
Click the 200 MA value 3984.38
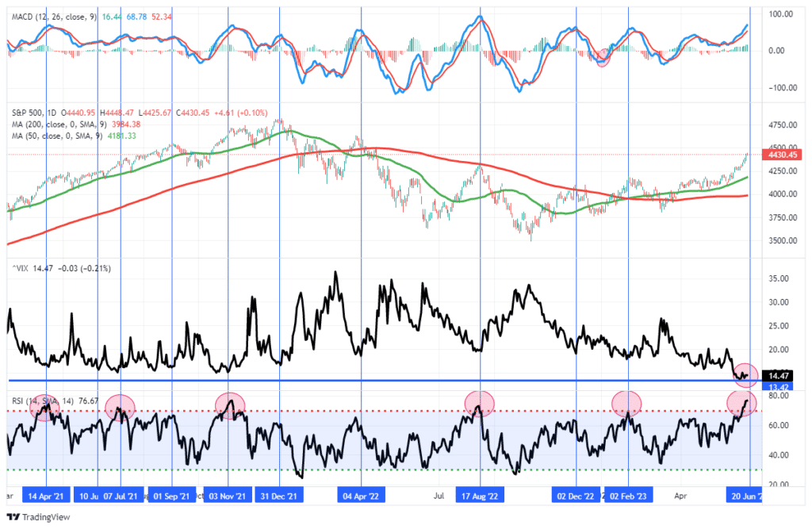126,125
